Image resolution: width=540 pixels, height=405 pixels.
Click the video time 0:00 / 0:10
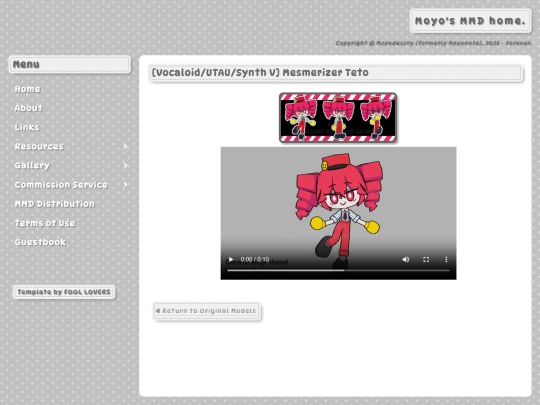pyautogui.click(x=255, y=259)
